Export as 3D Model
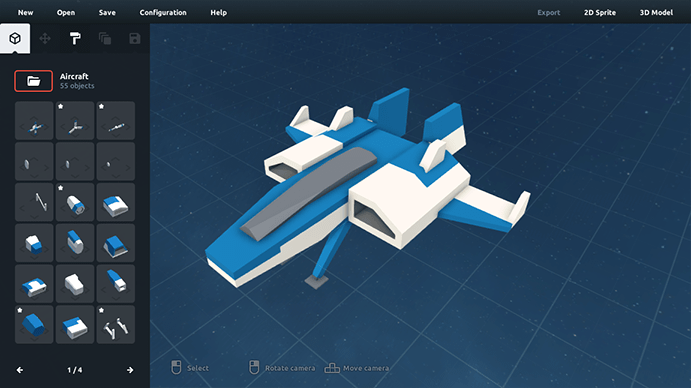 point(656,12)
